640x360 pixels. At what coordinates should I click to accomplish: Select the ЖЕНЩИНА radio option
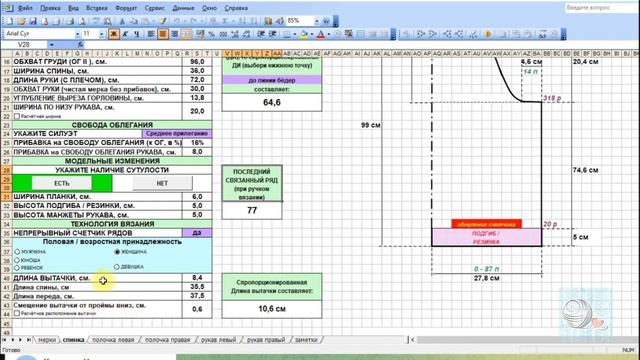tap(117, 252)
